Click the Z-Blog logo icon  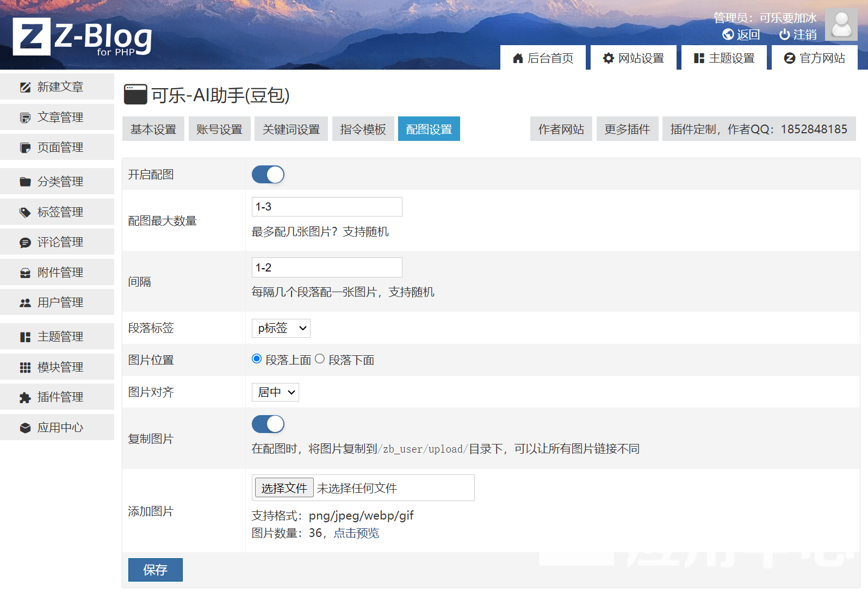[x=32, y=36]
